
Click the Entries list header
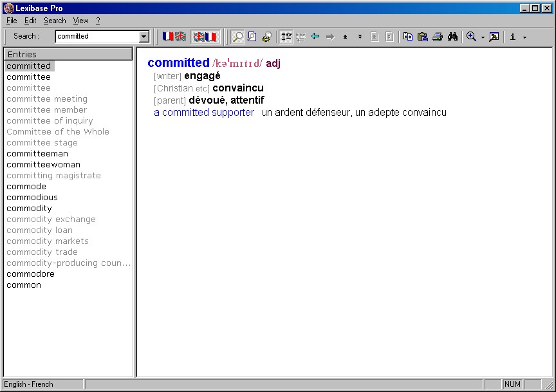coord(68,54)
